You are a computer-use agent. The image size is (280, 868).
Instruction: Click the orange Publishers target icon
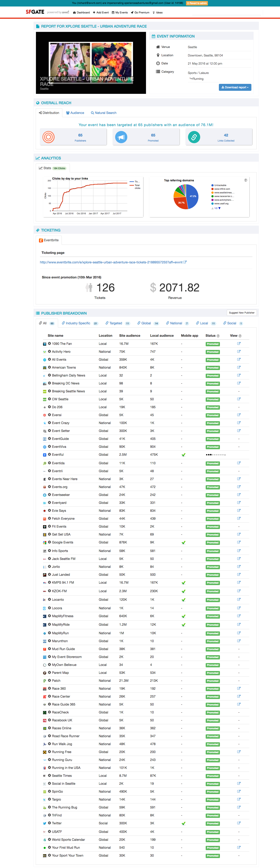49,137
